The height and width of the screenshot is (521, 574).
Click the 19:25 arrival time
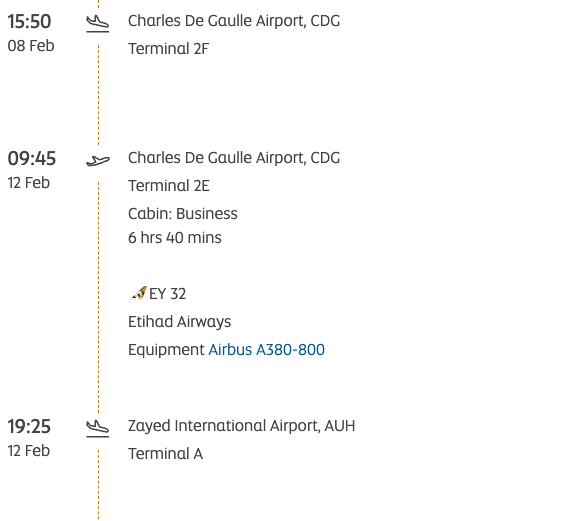pos(29,427)
